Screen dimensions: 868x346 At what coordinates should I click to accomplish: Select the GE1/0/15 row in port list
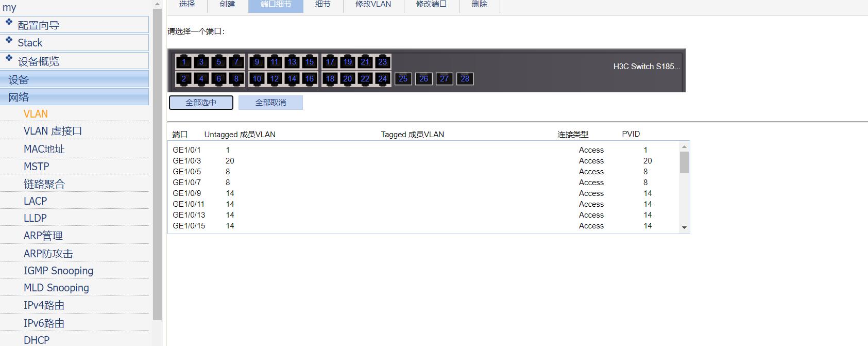point(423,226)
